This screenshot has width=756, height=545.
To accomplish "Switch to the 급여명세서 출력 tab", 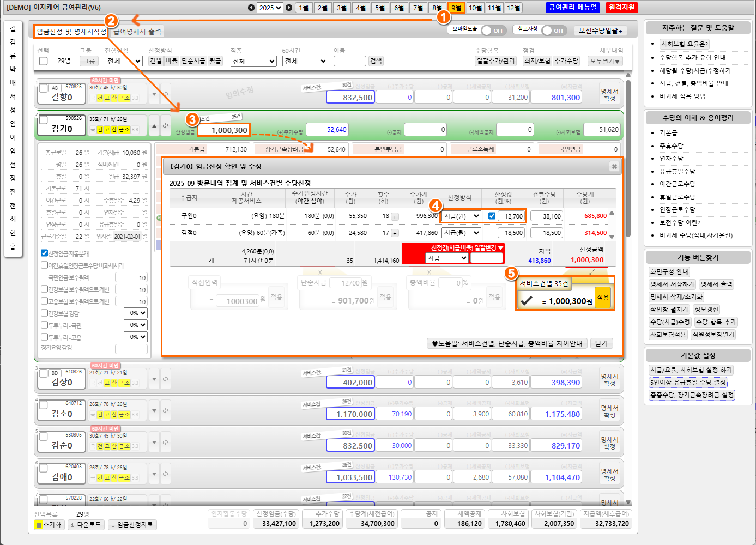I will pyautogui.click(x=137, y=32).
